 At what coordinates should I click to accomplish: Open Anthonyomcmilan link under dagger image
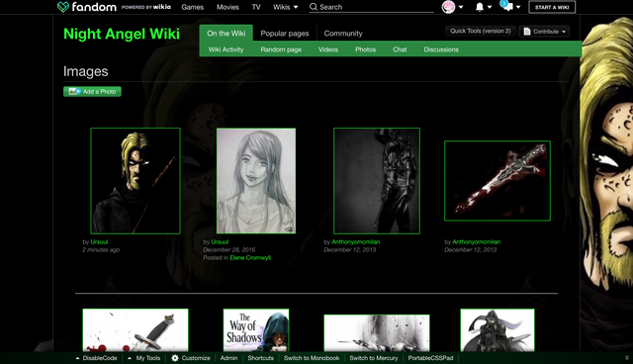(x=477, y=241)
